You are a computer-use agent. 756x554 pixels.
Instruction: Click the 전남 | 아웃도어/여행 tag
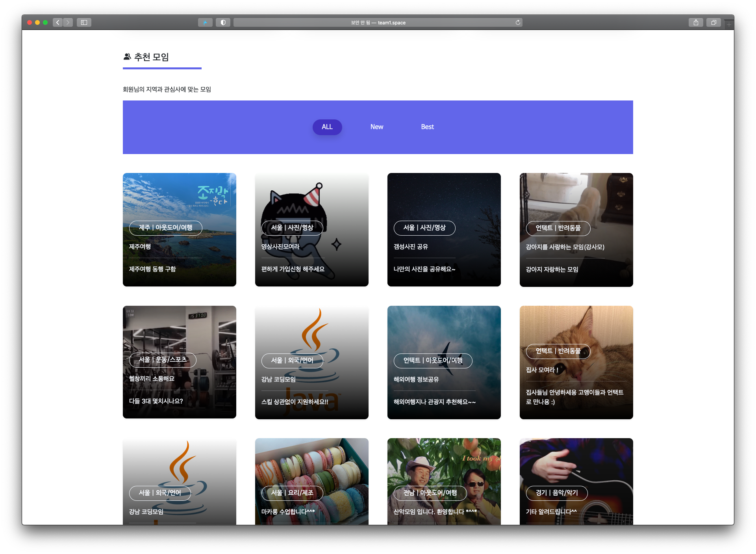click(x=430, y=493)
